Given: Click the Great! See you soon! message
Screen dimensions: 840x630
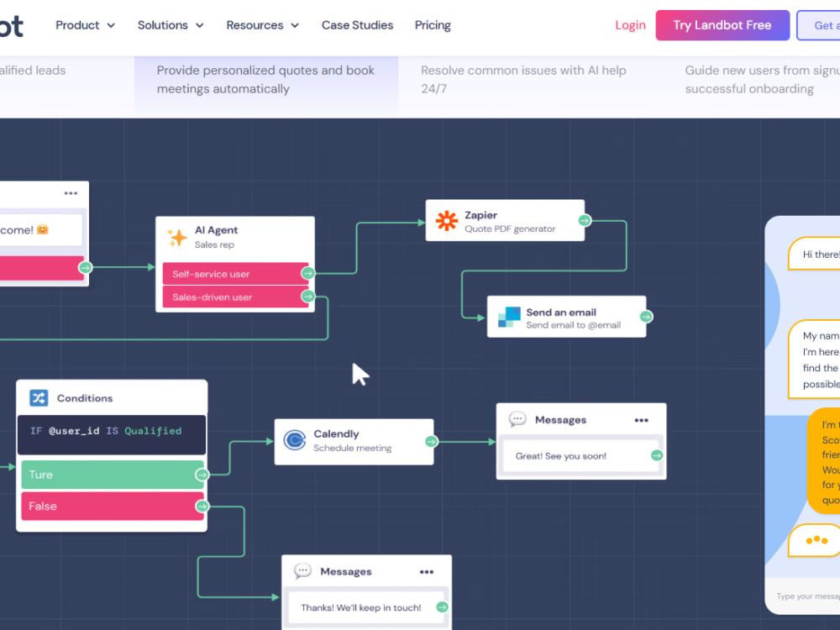Looking at the screenshot, I should point(580,456).
